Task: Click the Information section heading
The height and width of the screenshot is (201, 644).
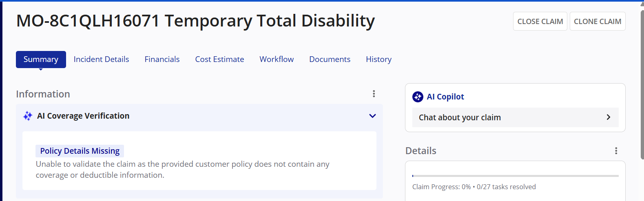Action: pos(43,94)
